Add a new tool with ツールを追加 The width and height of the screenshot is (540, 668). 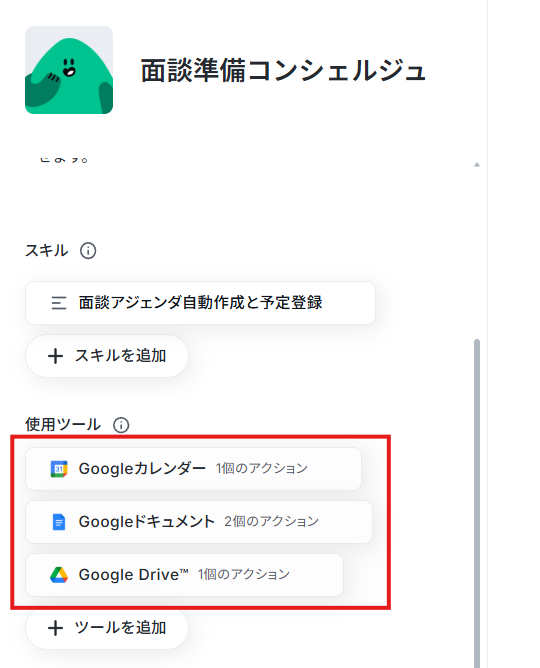(x=107, y=628)
